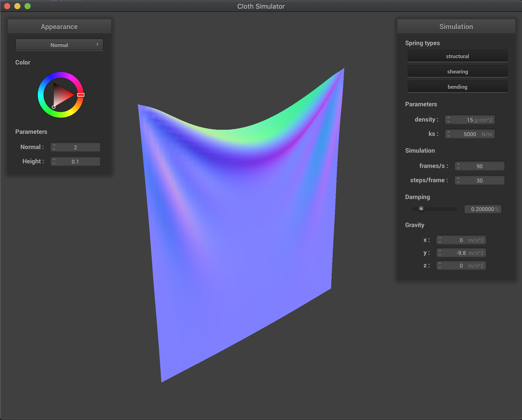Click the ks stepper arrows
This screenshot has height=420, width=522.
click(449, 134)
